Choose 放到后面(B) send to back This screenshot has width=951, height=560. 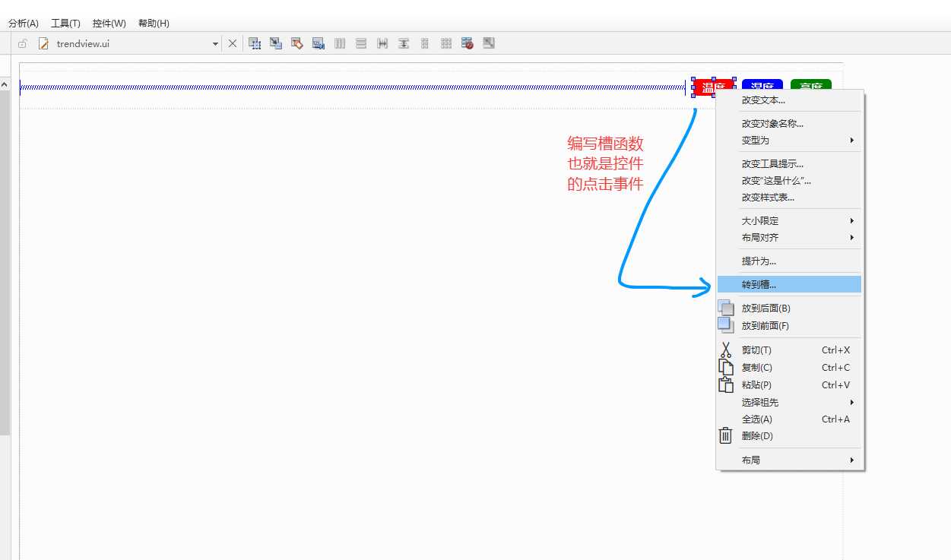point(790,308)
